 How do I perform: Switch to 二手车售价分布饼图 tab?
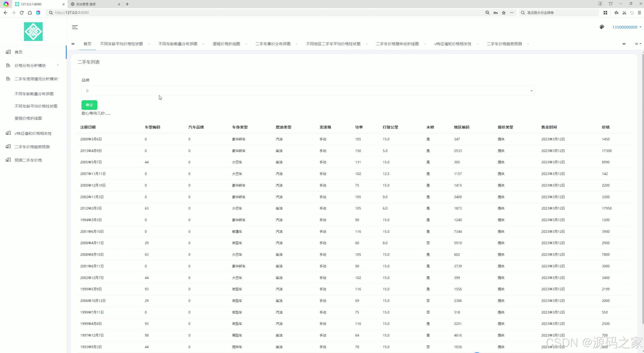[273, 44]
